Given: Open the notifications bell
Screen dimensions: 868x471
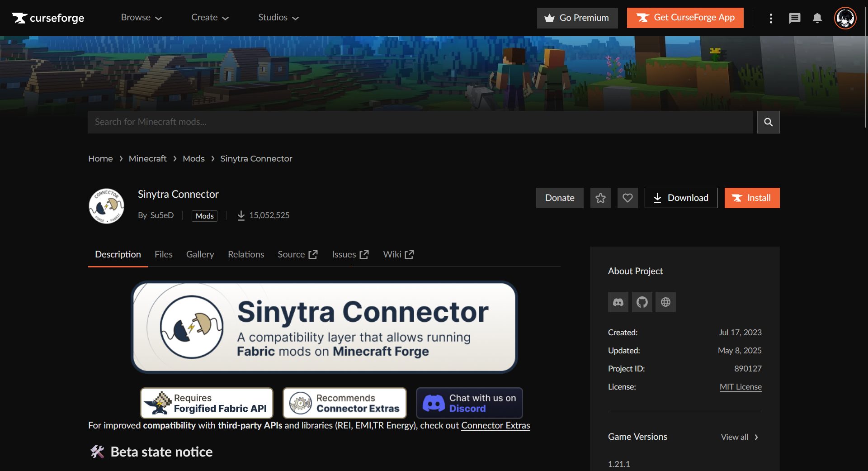Looking at the screenshot, I should click(817, 18).
